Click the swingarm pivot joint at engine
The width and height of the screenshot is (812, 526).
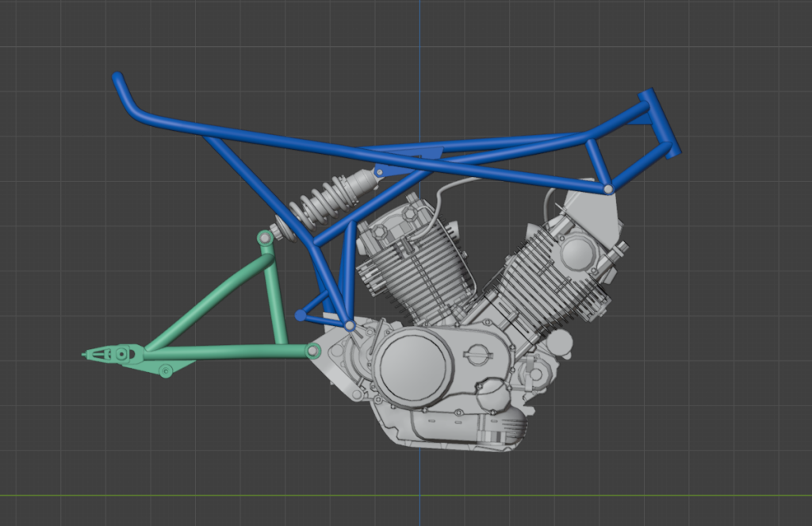[x=312, y=351]
